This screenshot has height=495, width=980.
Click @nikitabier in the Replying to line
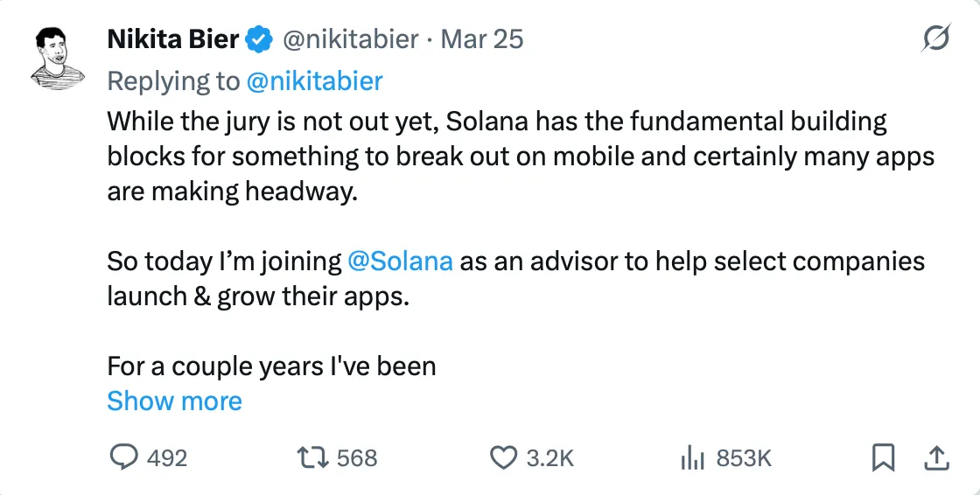click(x=315, y=81)
